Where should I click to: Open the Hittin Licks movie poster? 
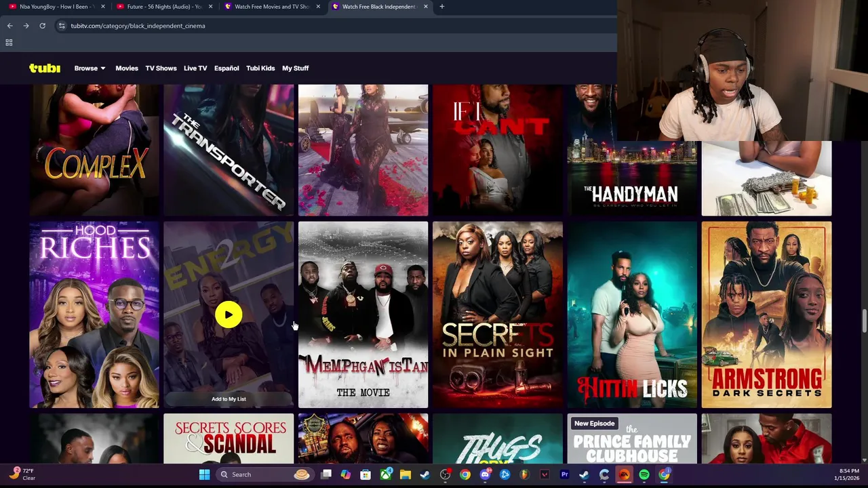(x=632, y=314)
